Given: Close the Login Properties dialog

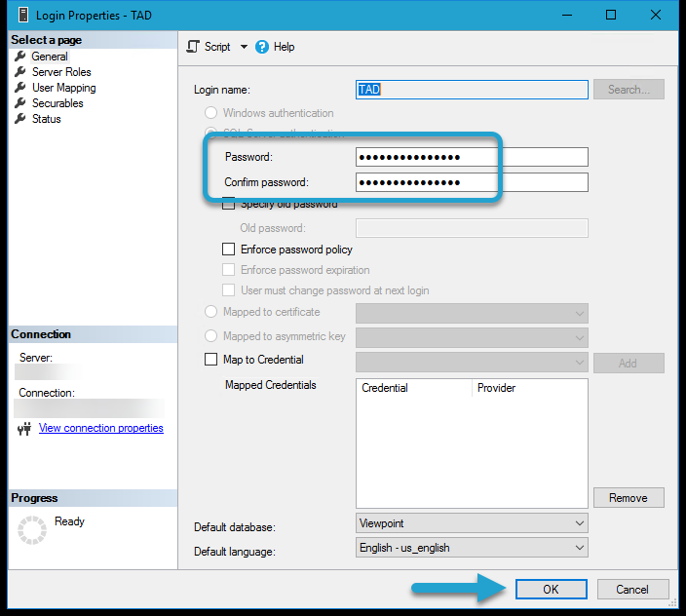Looking at the screenshot, I should pyautogui.click(x=656, y=15).
